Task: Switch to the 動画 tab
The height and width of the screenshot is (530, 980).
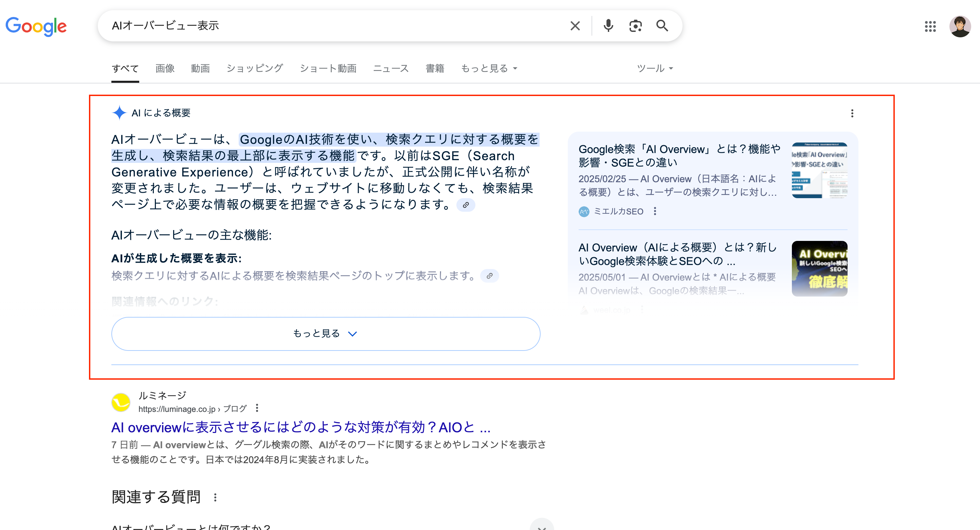Action: (x=200, y=69)
